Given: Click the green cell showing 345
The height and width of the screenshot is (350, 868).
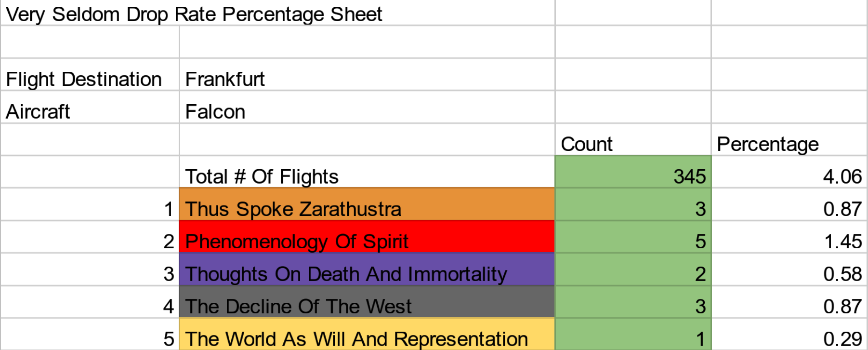Looking at the screenshot, I should pos(632,176).
